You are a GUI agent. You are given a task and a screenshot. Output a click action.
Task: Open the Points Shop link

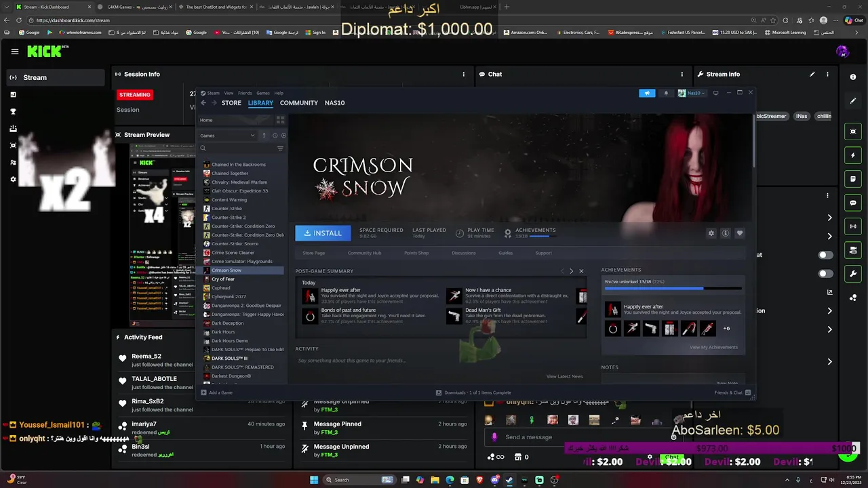pos(416,253)
